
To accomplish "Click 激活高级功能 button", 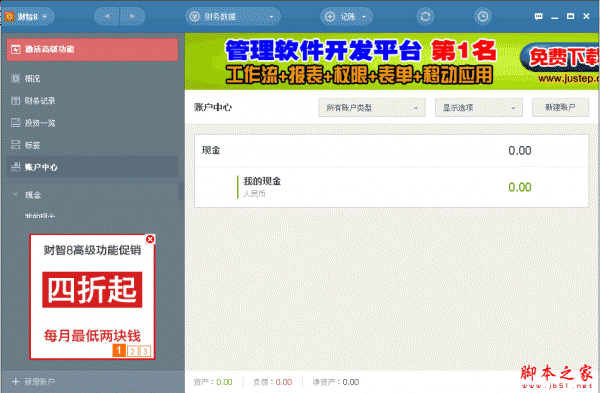I will point(92,49).
